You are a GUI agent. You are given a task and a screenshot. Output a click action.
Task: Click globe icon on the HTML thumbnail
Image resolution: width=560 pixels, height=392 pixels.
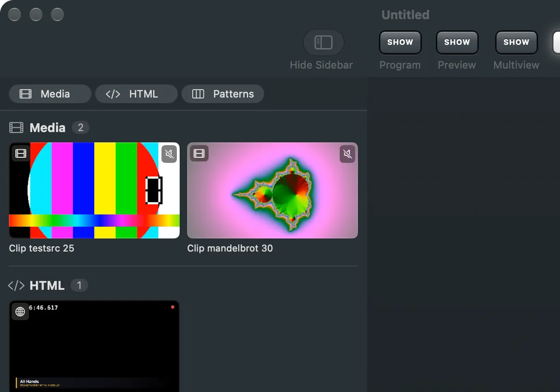[20, 312]
